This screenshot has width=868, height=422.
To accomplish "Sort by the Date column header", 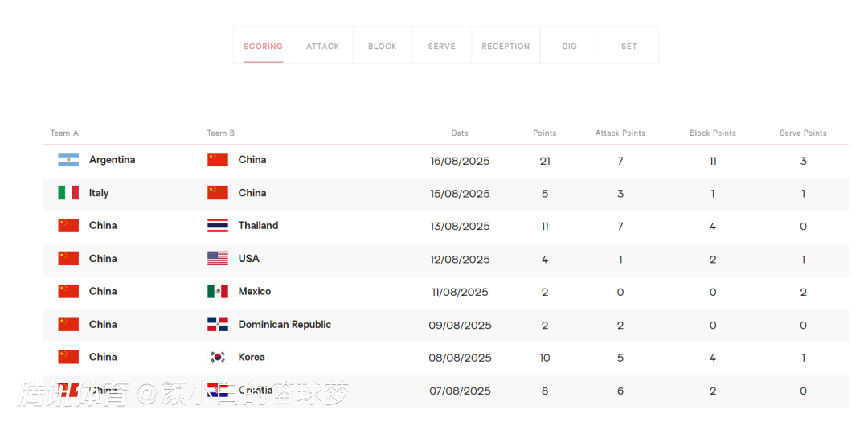I will tap(460, 133).
